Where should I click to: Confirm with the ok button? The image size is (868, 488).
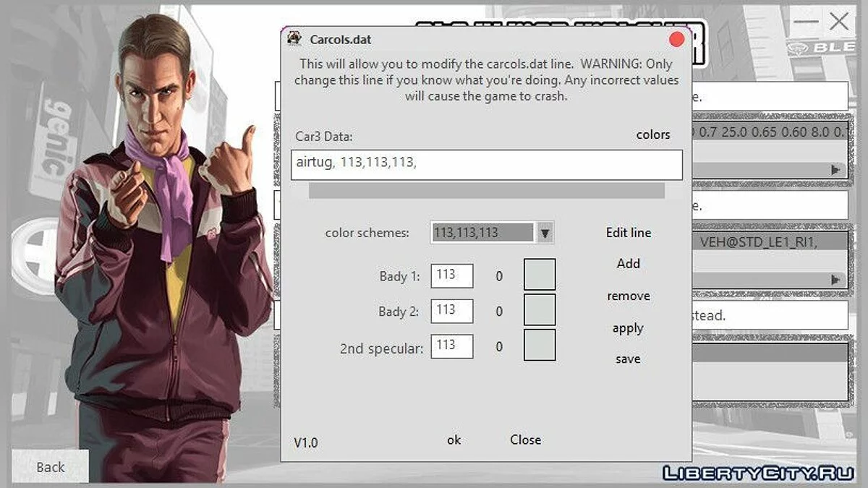coord(454,440)
